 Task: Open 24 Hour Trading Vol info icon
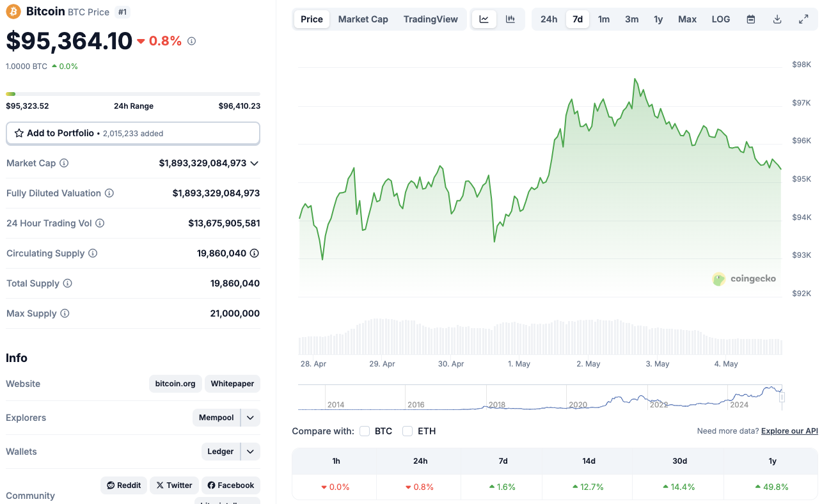coord(100,223)
